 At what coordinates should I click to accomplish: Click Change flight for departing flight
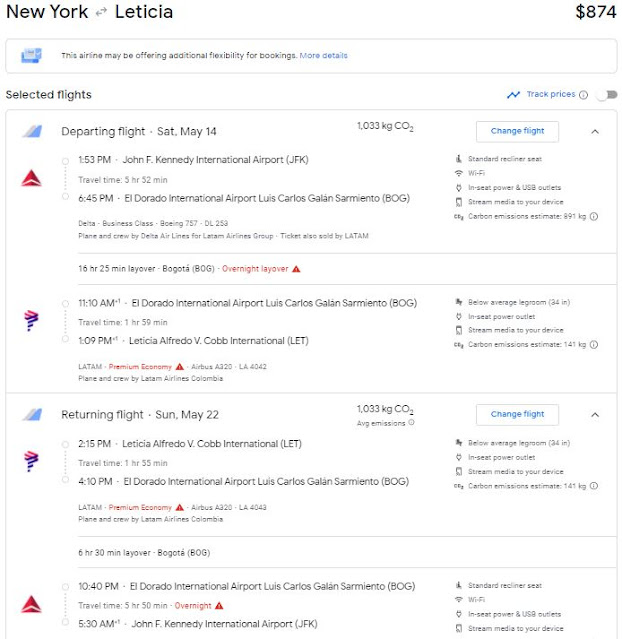(517, 131)
